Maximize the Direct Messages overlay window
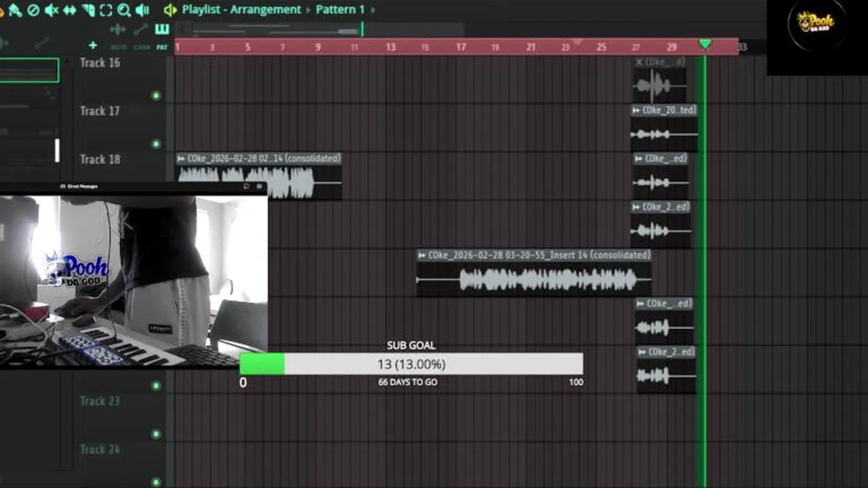Image resolution: width=868 pixels, height=488 pixels. click(x=246, y=186)
